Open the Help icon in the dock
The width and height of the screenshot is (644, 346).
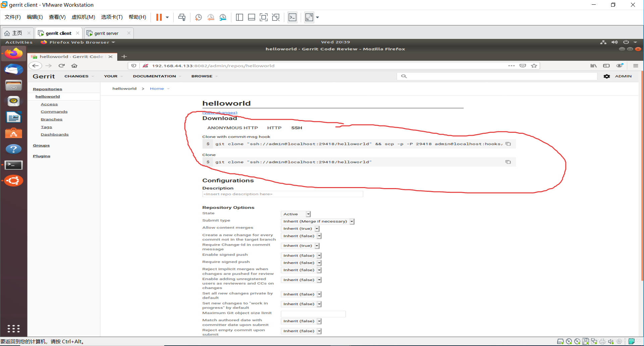click(13, 149)
